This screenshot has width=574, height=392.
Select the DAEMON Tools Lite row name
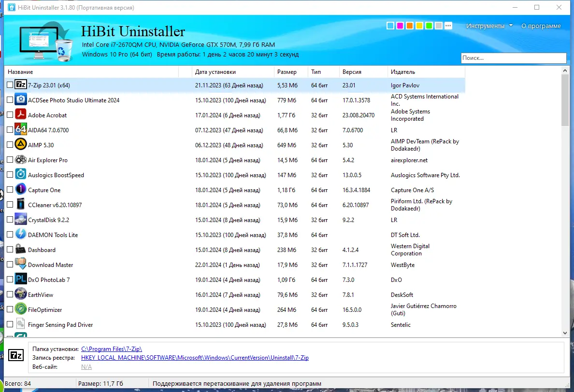[53, 235]
